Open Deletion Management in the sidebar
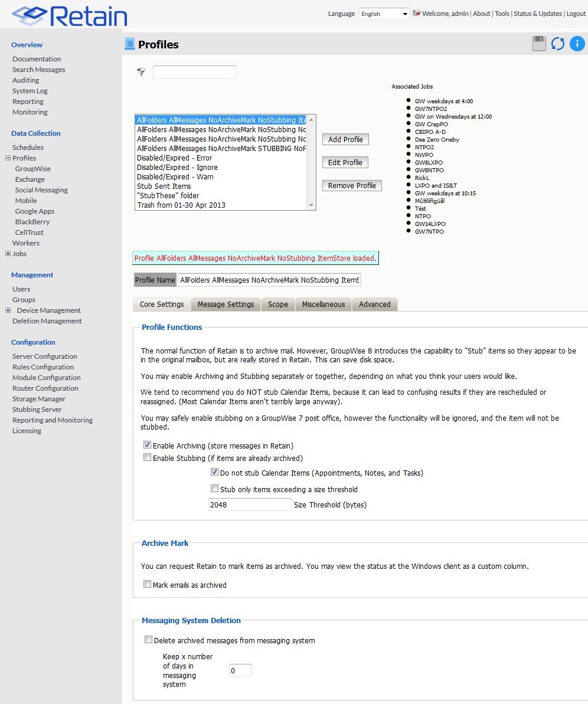Viewport: 588px width, 704px height. click(47, 321)
